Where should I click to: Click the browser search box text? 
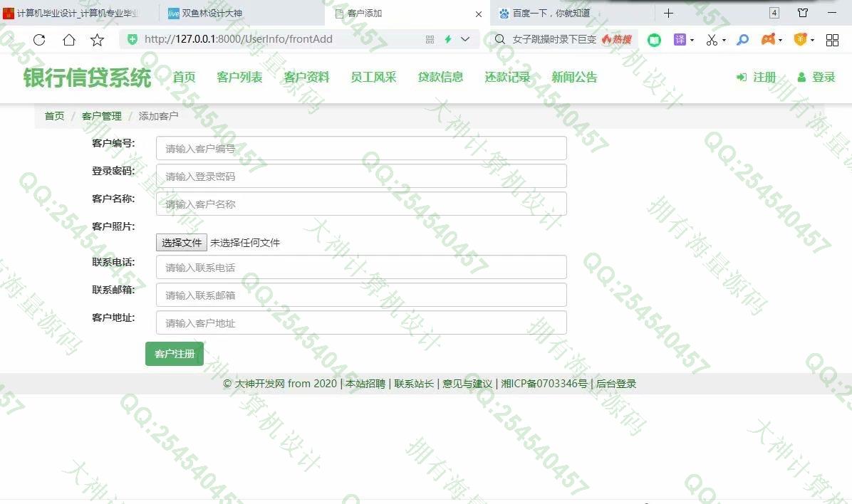click(554, 39)
